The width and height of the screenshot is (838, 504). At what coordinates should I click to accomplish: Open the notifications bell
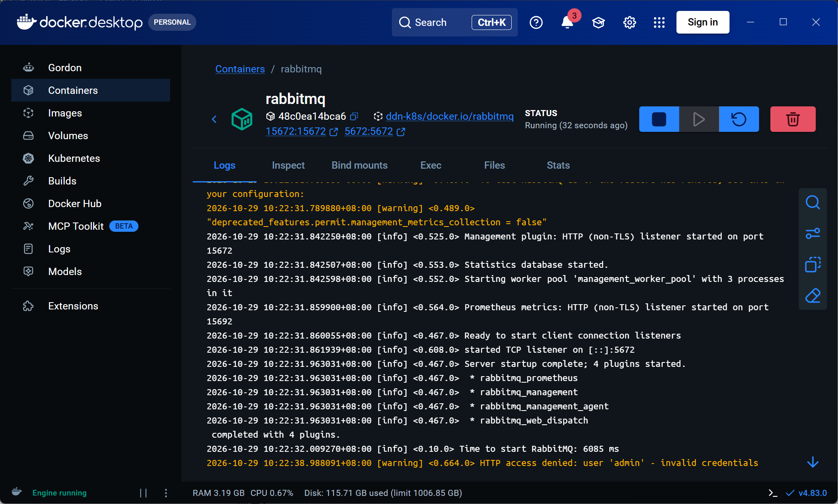[x=567, y=22]
